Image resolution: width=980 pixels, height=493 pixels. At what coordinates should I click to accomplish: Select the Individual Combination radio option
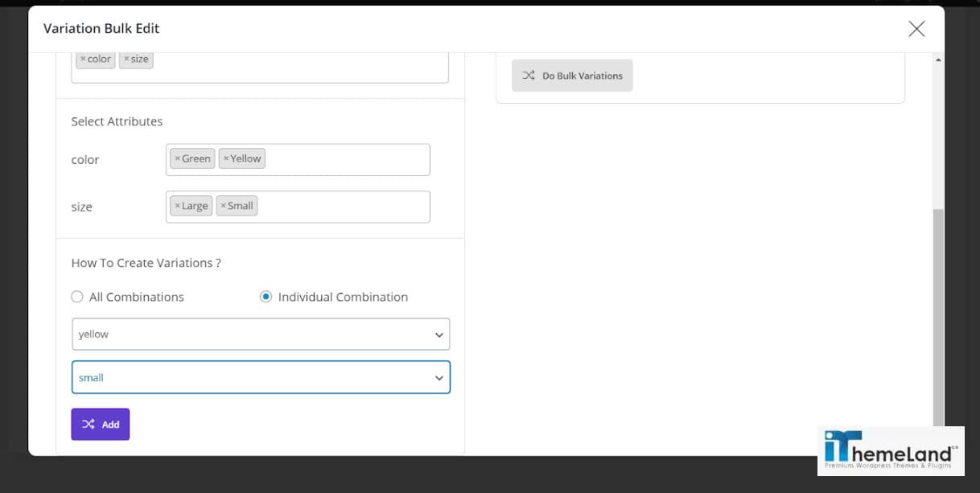click(x=266, y=297)
